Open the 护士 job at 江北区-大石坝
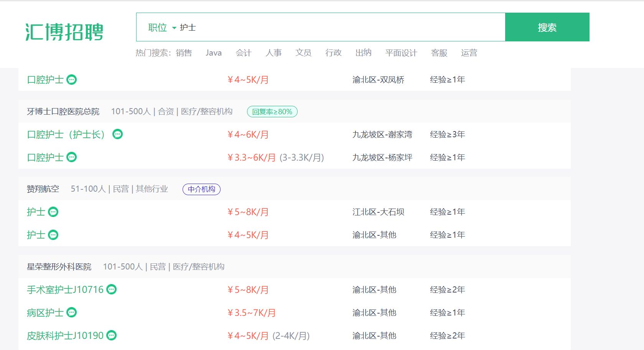The width and height of the screenshot is (644, 350). tap(36, 212)
